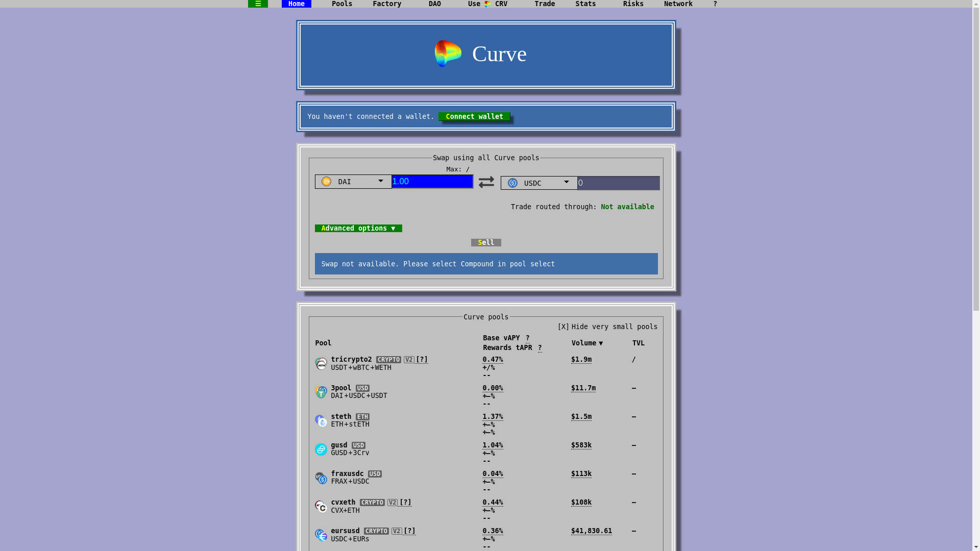The image size is (980, 551).
Task: Click the Curve rainbow logo
Action: (x=448, y=54)
